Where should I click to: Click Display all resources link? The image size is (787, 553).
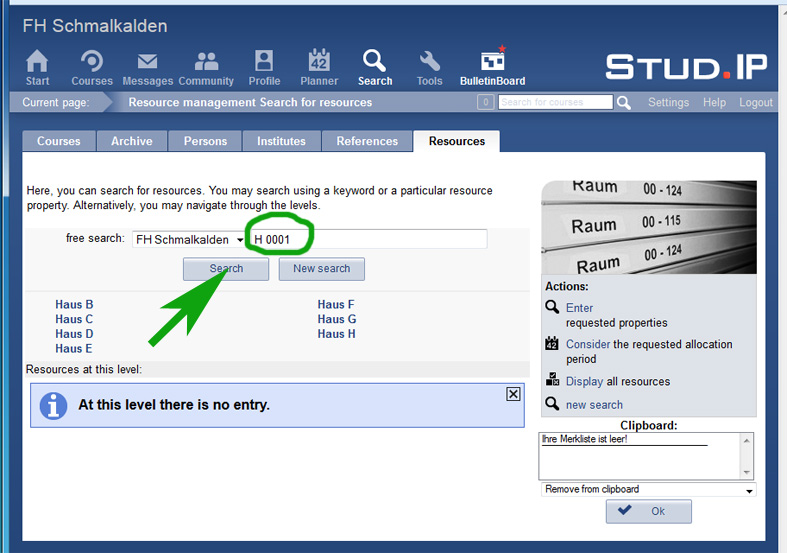tap(584, 381)
